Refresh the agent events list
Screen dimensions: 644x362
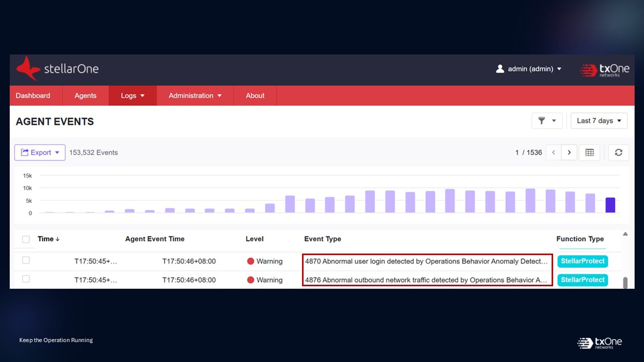[x=619, y=153]
